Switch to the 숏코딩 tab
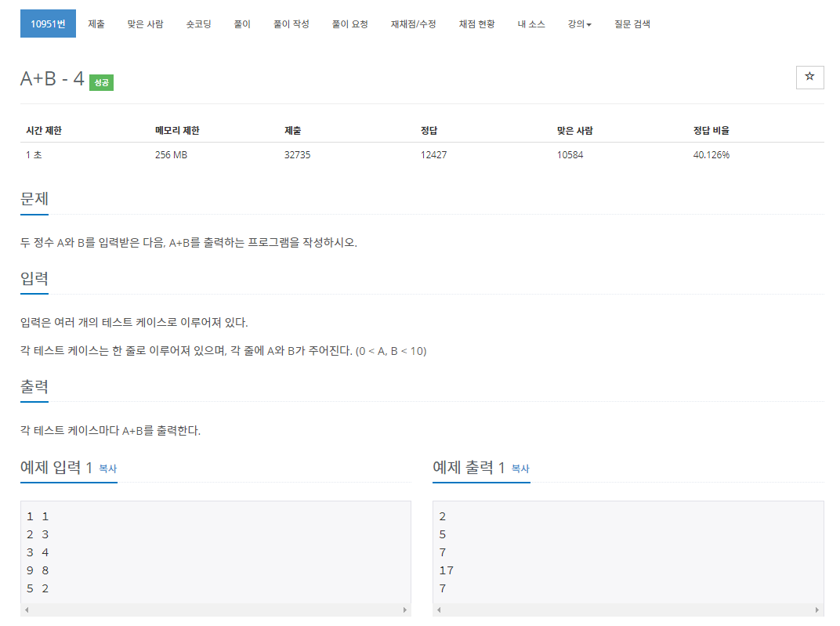 [199, 24]
